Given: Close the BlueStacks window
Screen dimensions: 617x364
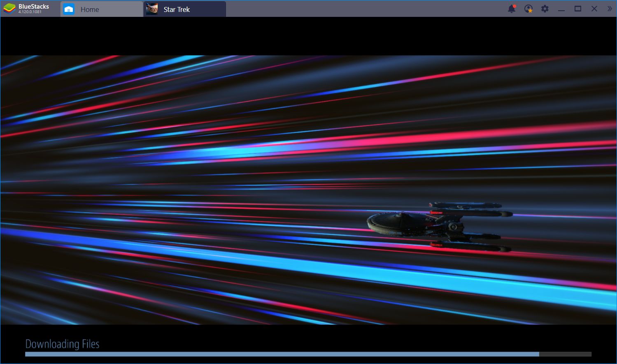Looking at the screenshot, I should tap(594, 9).
